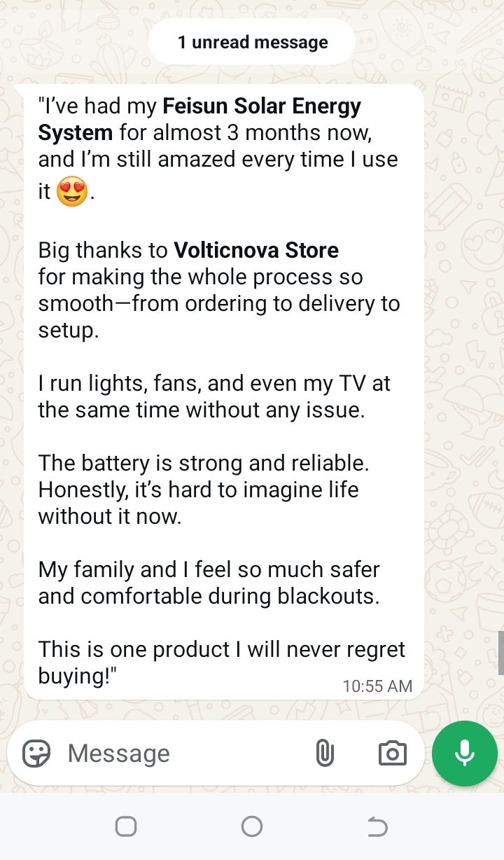Click the scrollbar handle on right edge

pyautogui.click(x=500, y=653)
